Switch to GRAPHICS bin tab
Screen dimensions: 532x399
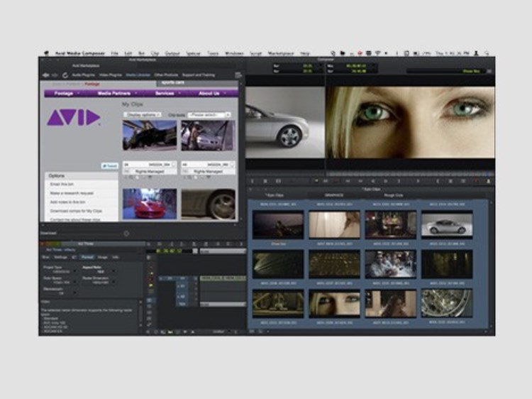pos(334,195)
